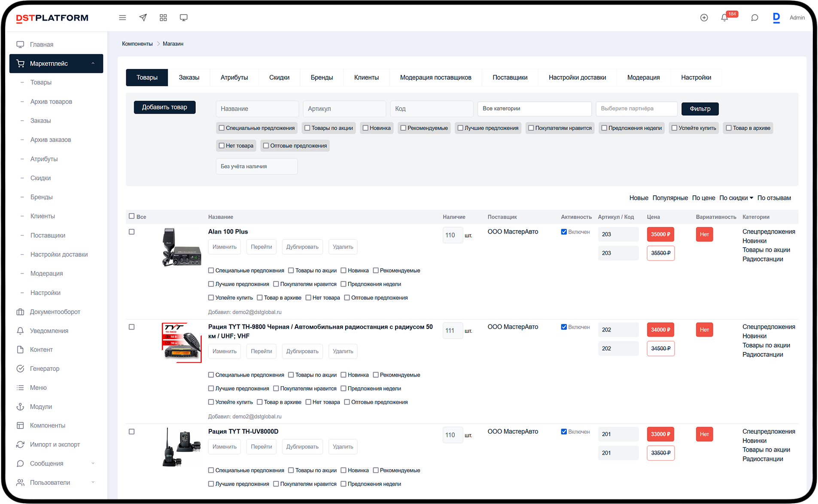Image resolution: width=818 pixels, height=504 pixels.
Task: Click the hamburger menu icon in header
Action: [x=122, y=18]
